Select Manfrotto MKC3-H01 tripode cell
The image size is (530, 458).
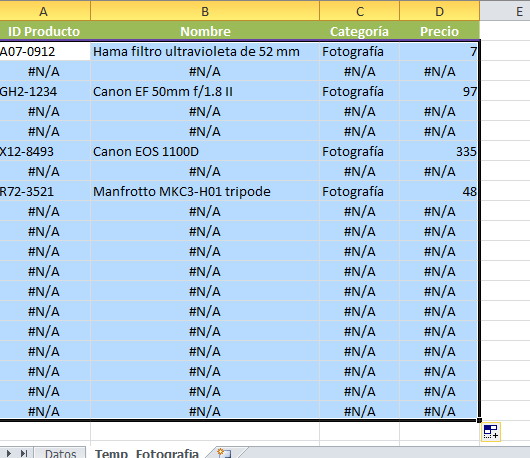coord(205,191)
